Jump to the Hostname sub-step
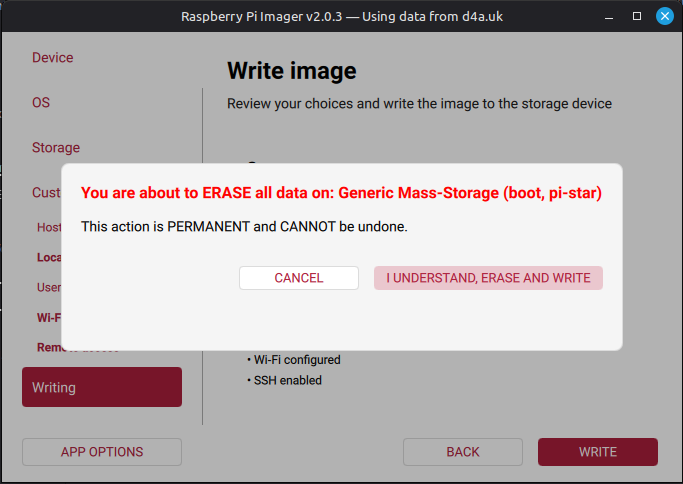The width and height of the screenshot is (683, 484). coord(48,227)
